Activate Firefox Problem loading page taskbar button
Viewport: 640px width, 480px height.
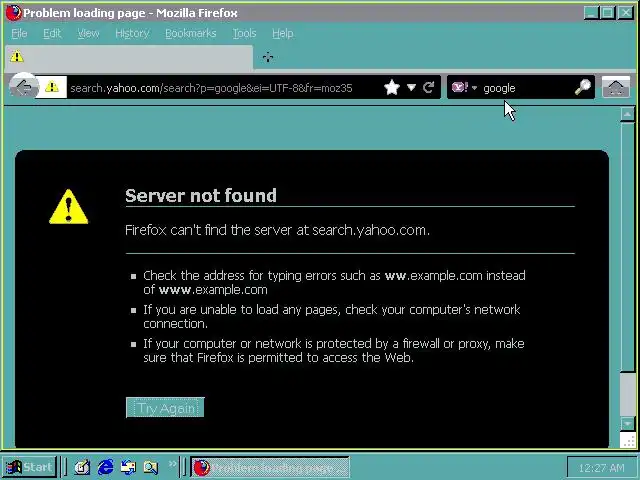(x=270, y=467)
